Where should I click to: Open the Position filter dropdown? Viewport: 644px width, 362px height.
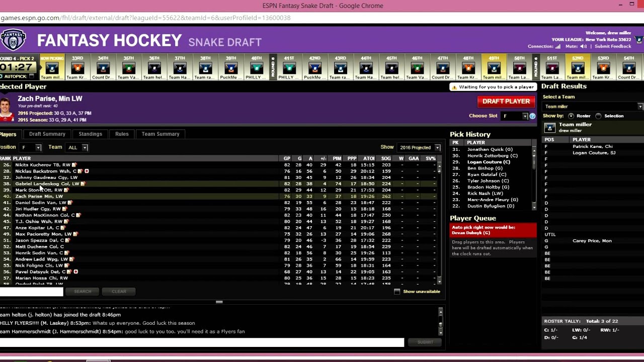[x=30, y=147]
